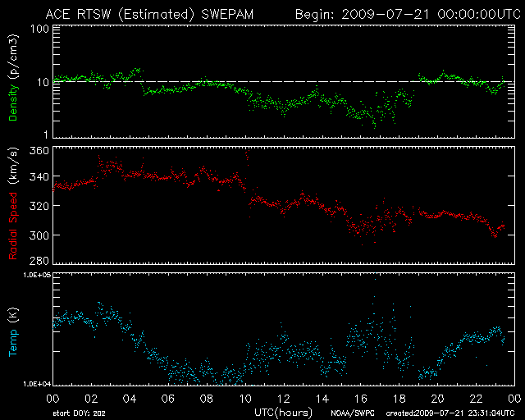Click the temperature axis value '1.0E+04'
The height and width of the screenshot is (420, 525).
(37, 384)
